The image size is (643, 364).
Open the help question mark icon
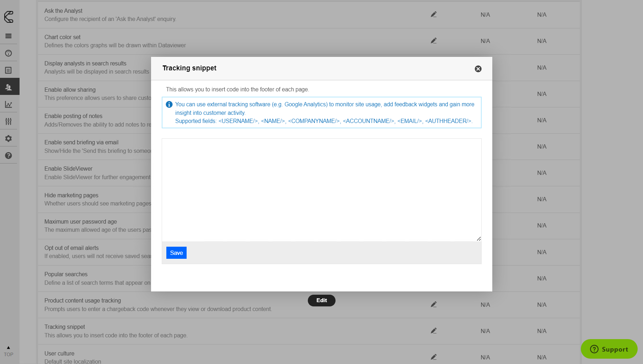pyautogui.click(x=9, y=155)
